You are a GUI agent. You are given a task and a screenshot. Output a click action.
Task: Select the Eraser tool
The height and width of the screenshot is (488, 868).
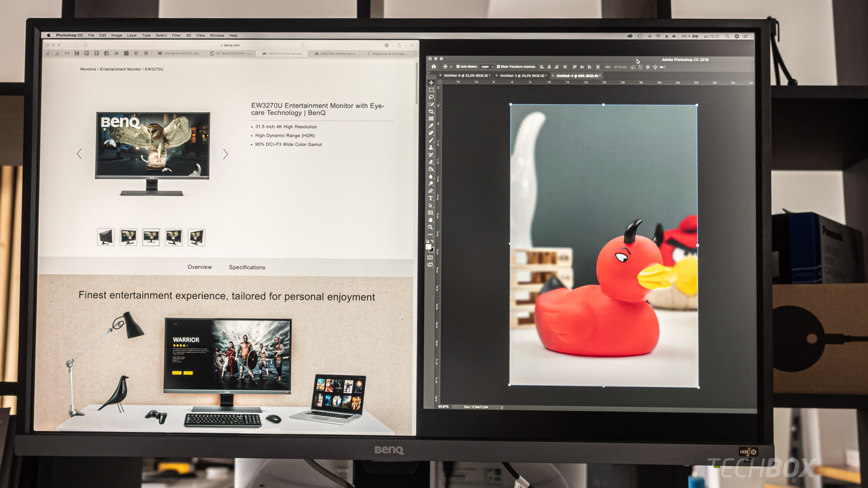(431, 162)
